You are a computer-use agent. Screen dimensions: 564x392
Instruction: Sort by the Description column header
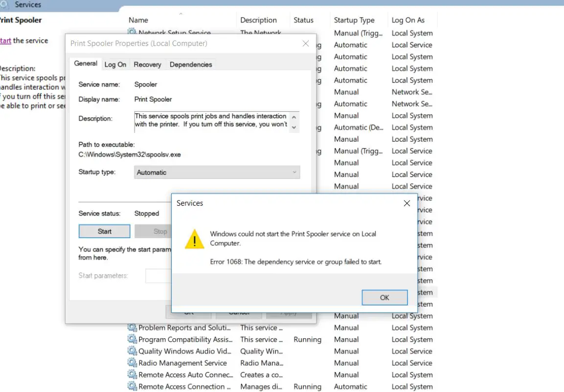(258, 20)
